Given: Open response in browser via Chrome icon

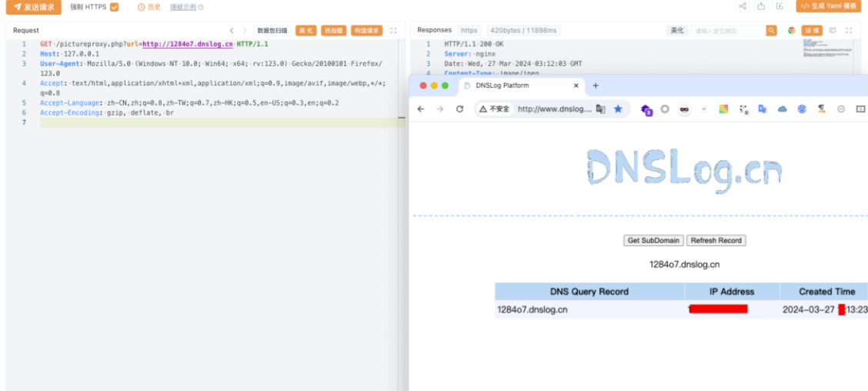Looking at the screenshot, I should 792,31.
